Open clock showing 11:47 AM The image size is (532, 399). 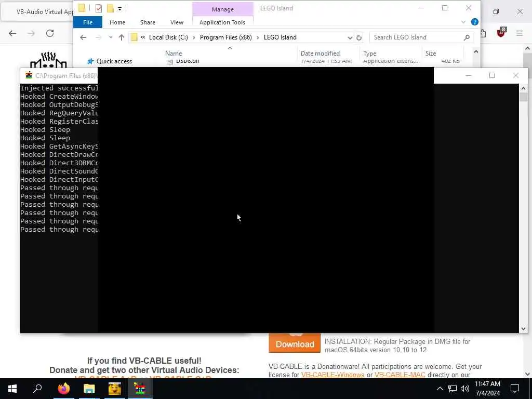pos(487,389)
